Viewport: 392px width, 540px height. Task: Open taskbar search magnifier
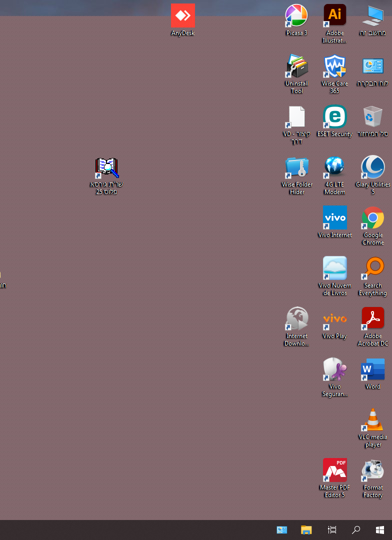pos(356,529)
